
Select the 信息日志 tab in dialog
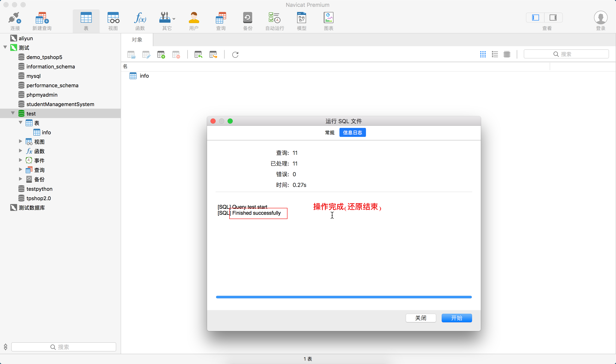point(352,132)
